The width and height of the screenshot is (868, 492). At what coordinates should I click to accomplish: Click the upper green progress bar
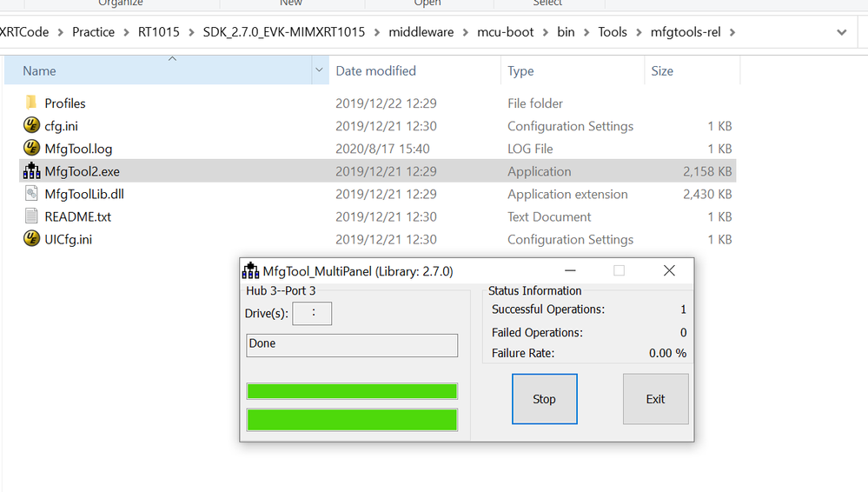coord(352,391)
